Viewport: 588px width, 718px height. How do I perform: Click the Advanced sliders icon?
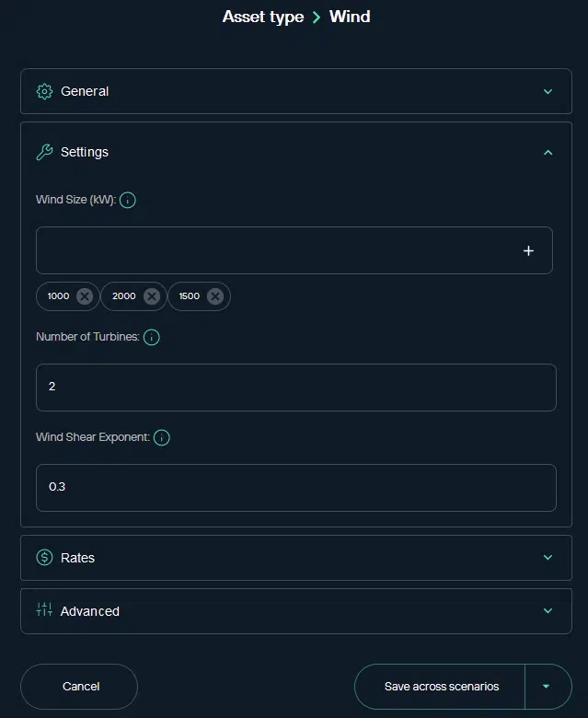coord(44,610)
